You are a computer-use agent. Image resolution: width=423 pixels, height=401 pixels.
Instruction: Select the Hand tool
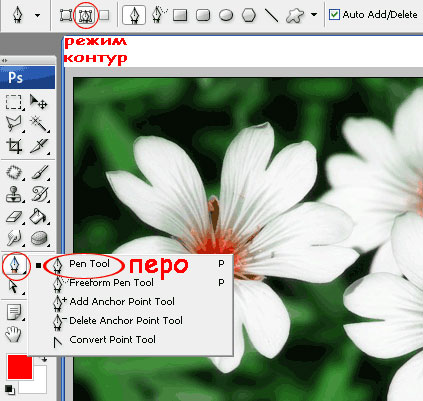click(x=14, y=334)
